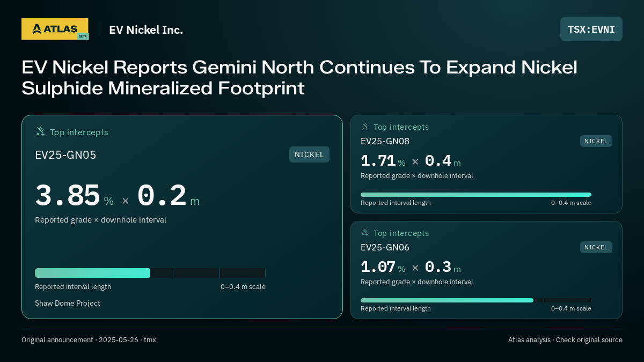Click the EV25-GN08 interval length bar

(476, 195)
